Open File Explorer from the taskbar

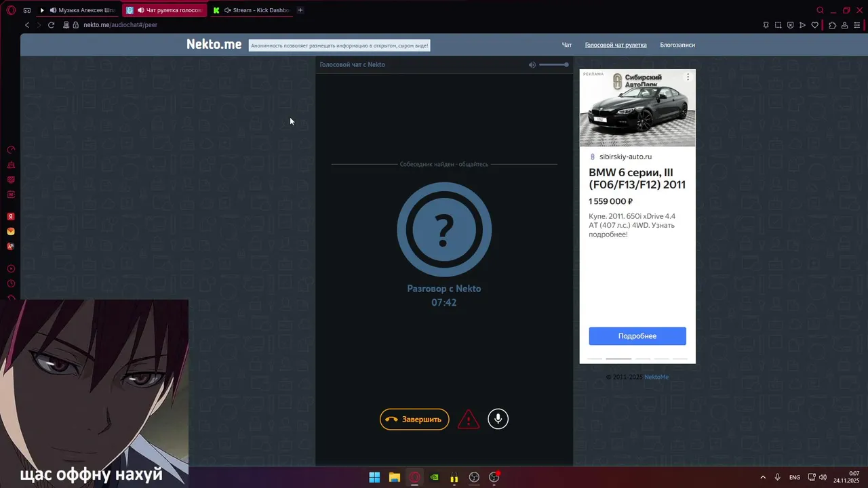394,477
